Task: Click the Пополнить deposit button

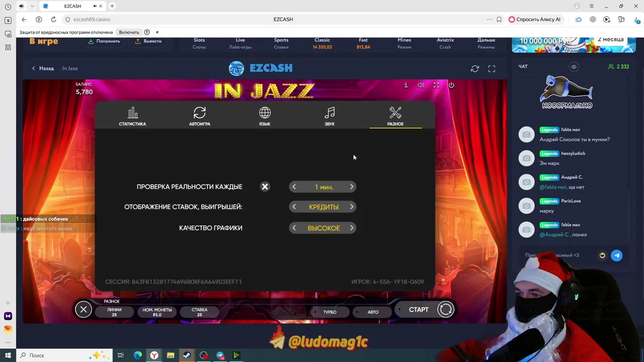Action: click(x=104, y=41)
